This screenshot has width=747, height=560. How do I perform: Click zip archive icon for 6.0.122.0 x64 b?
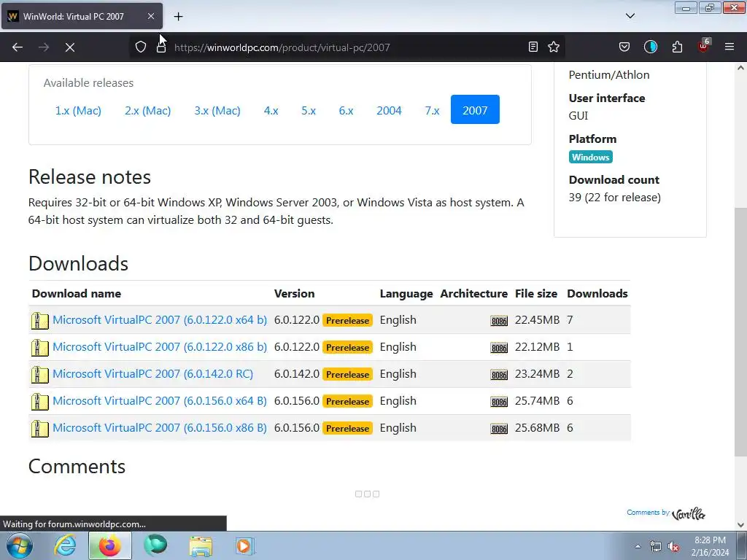40,321
